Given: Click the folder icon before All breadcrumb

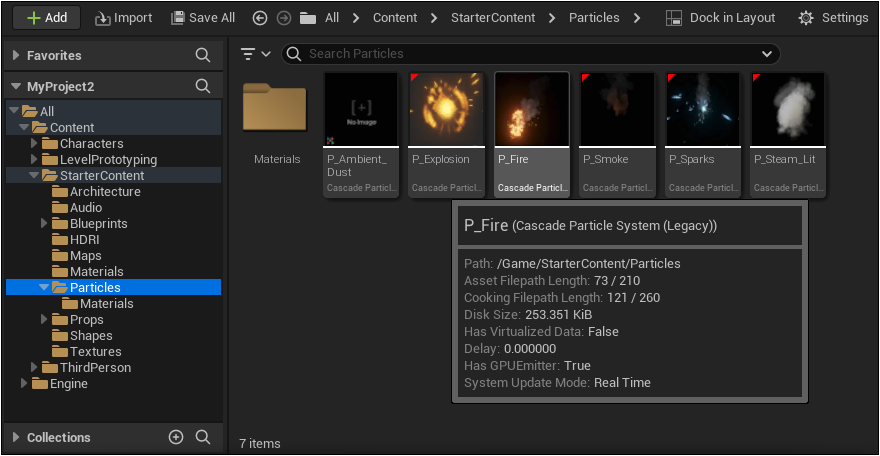Looking at the screenshot, I should (308, 18).
